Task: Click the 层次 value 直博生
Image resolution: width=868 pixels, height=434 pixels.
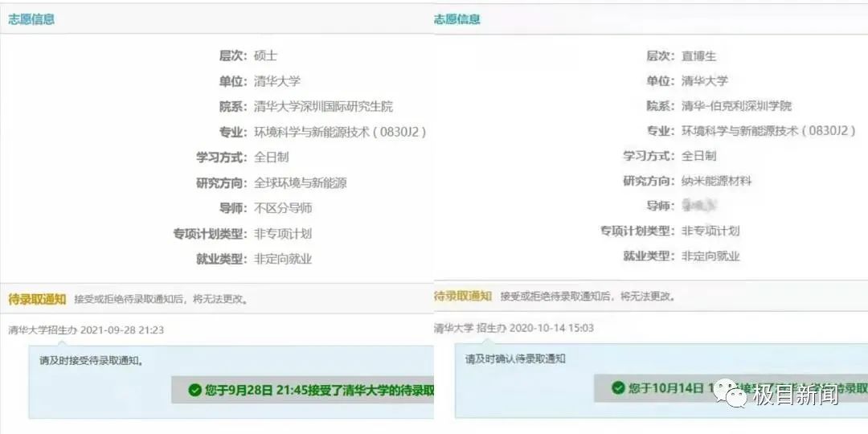Action: pos(699,56)
